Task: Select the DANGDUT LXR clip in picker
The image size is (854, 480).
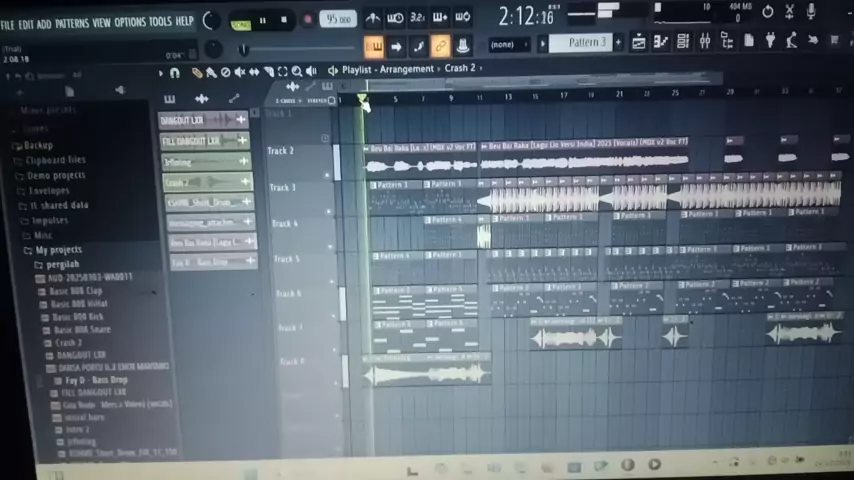Action: coord(192,120)
